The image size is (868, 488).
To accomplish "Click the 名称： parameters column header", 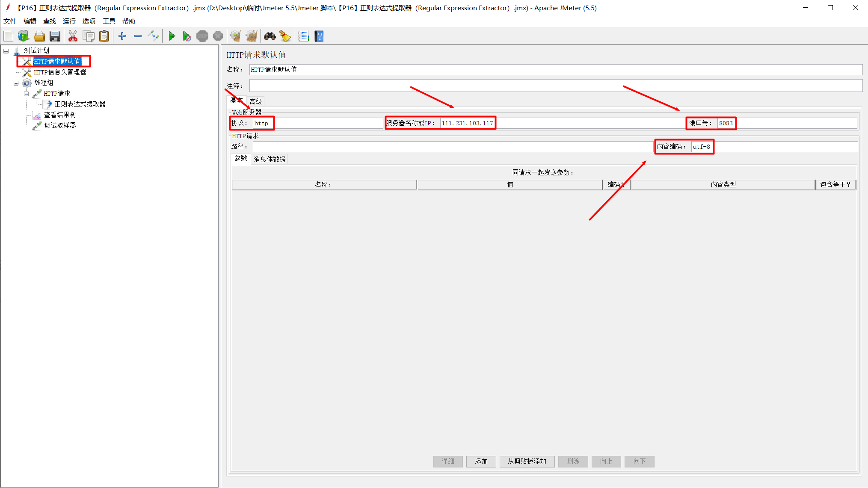I will point(324,184).
